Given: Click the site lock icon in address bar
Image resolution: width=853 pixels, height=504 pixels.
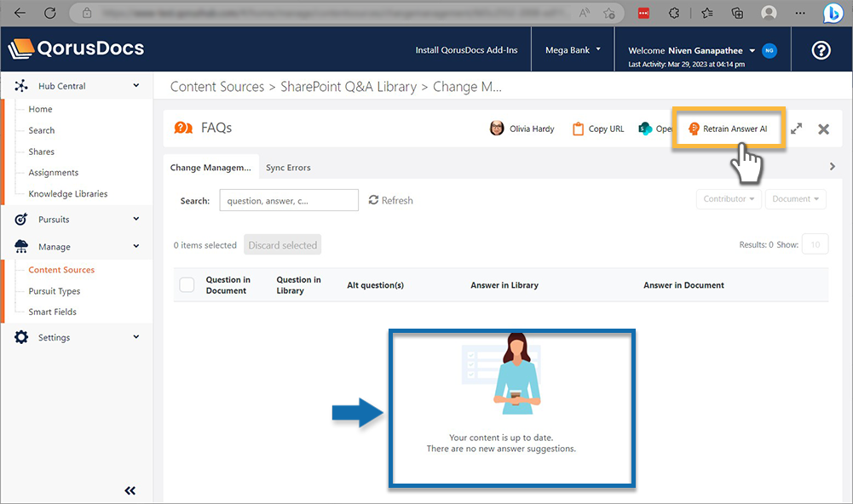Looking at the screenshot, I should pos(87,13).
